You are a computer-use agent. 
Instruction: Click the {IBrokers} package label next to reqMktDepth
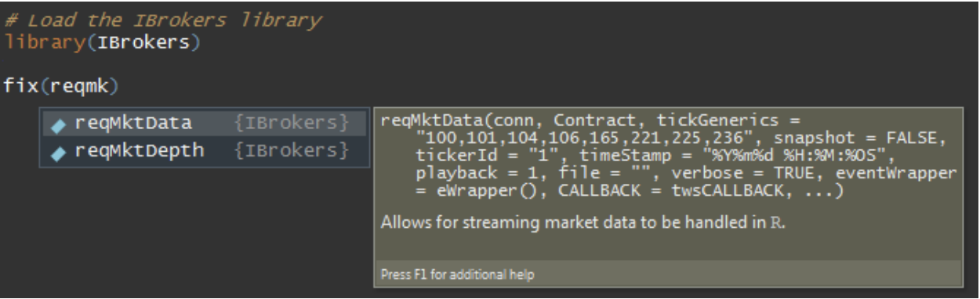coord(291,149)
